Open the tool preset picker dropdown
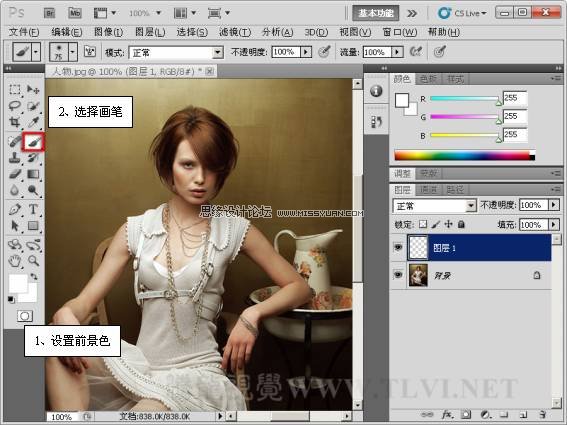Image resolution: width=567 pixels, height=425 pixels. tap(36, 52)
